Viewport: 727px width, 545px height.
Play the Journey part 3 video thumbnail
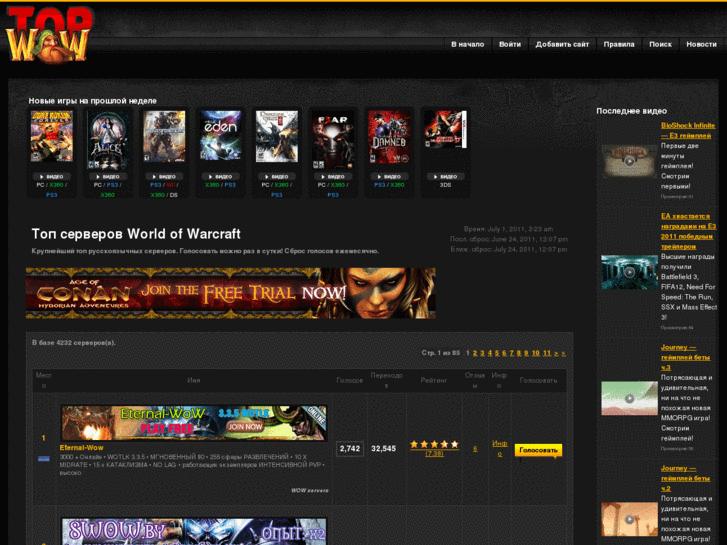629,398
